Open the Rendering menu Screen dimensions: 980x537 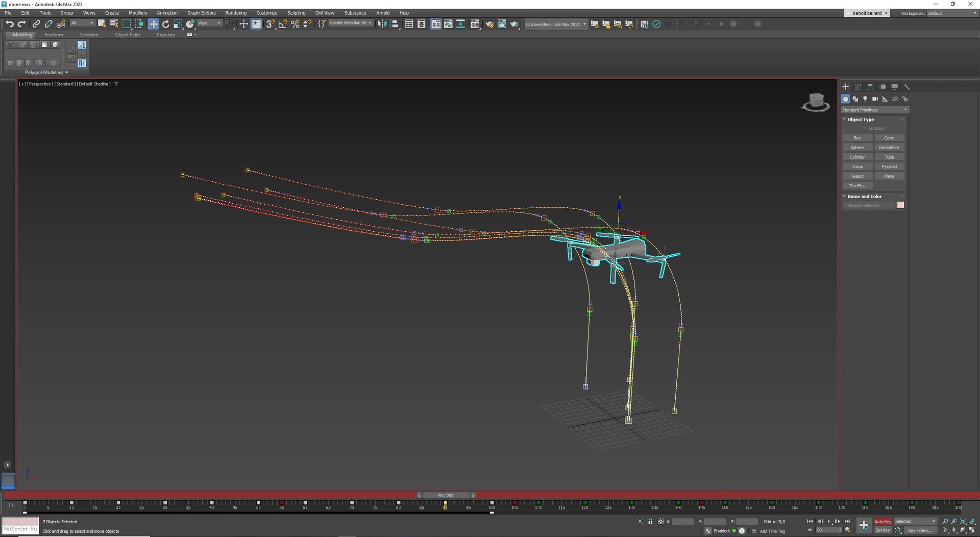click(235, 13)
